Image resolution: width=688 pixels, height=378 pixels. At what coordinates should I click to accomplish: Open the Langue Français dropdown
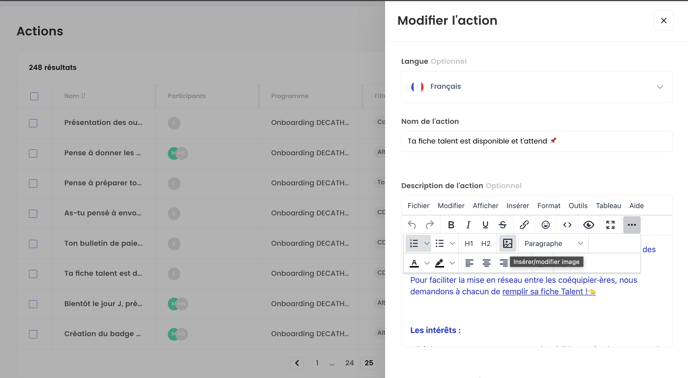(537, 87)
